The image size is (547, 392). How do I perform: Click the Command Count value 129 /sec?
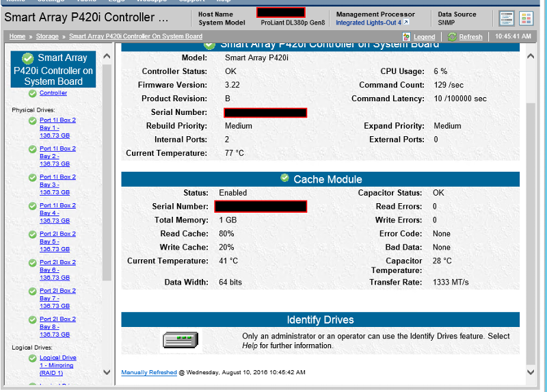[x=449, y=85]
